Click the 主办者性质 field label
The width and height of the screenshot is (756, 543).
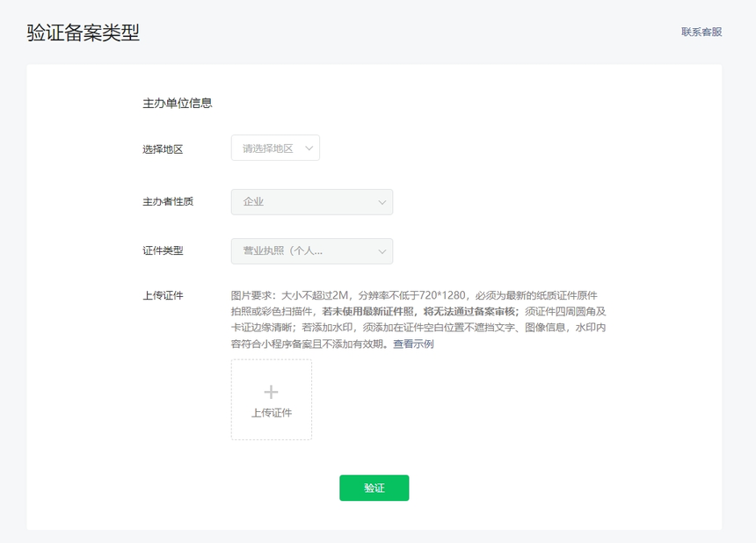coord(168,202)
